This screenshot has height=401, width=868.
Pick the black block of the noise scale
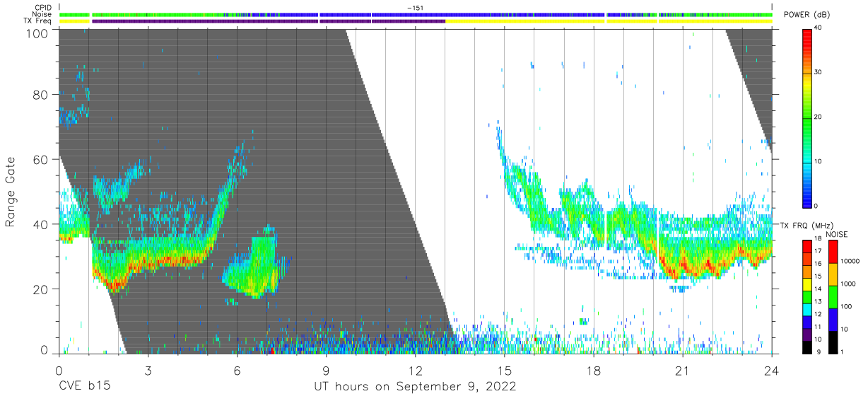[x=832, y=342]
